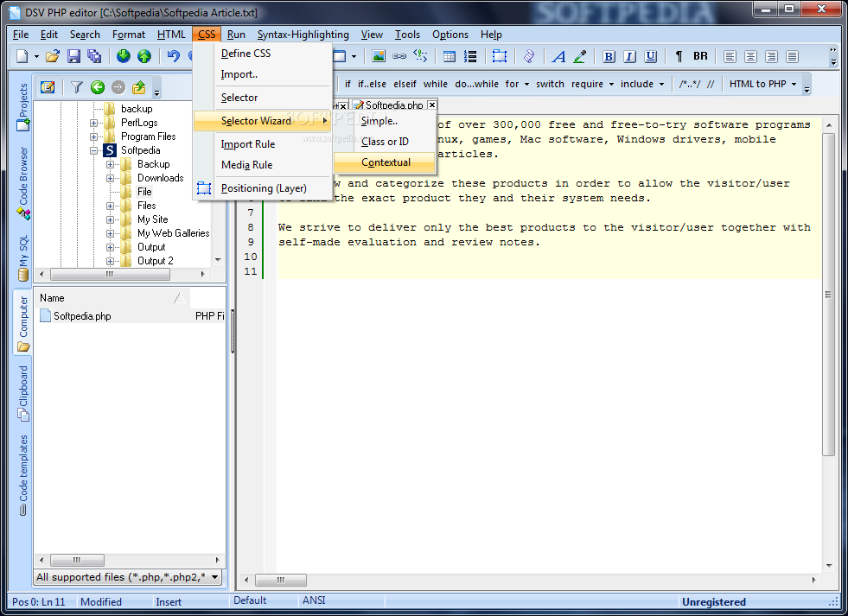Screen dimensions: 848x616
Task: Undo the last action
Action: coord(173,56)
